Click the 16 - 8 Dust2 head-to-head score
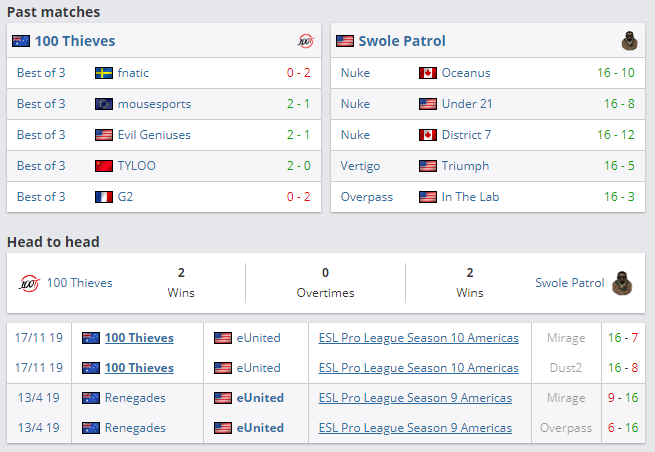This screenshot has height=452, width=655. [625, 368]
